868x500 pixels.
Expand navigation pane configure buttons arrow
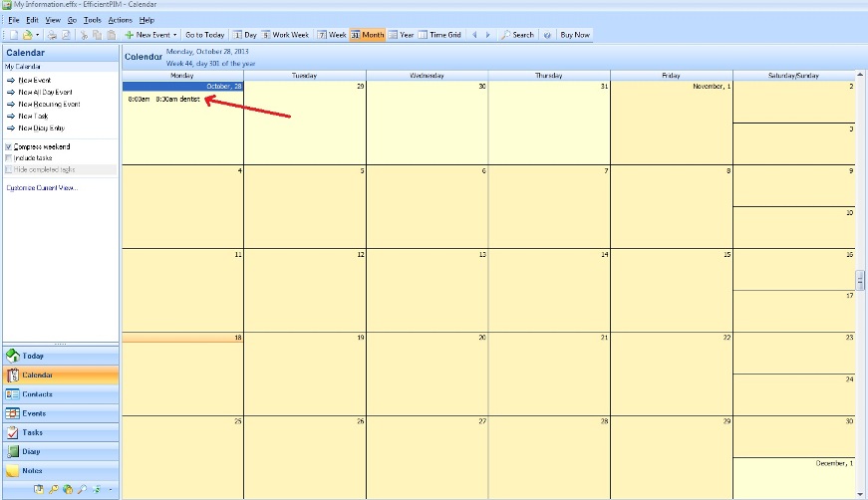point(110,489)
